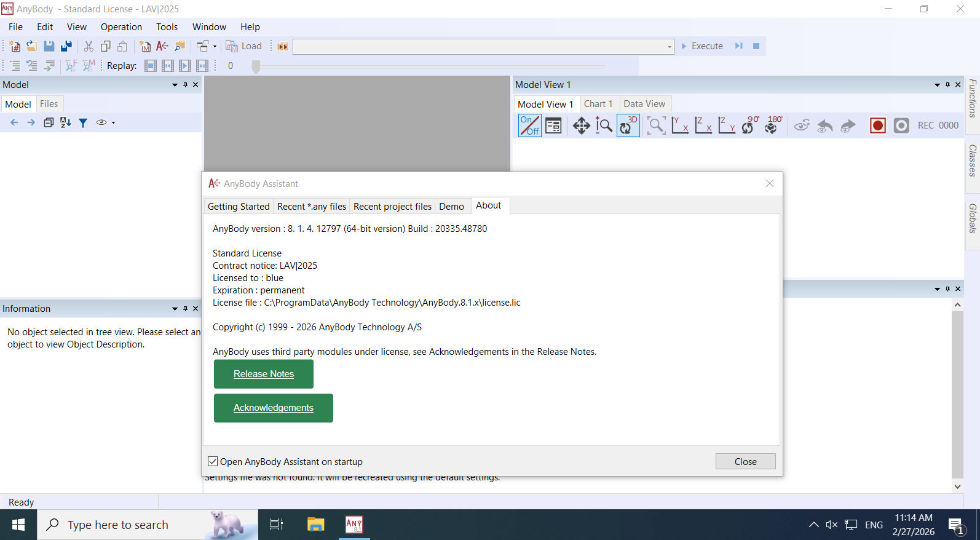This screenshot has height=540, width=980.
Task: Copy selection using the copy icon
Action: pos(106,46)
